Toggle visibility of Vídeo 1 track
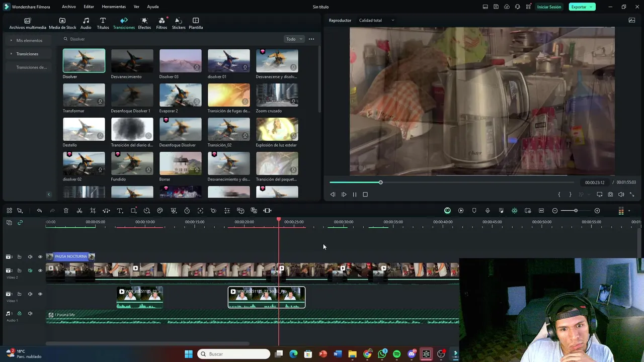The width and height of the screenshot is (644, 362). click(x=40, y=294)
